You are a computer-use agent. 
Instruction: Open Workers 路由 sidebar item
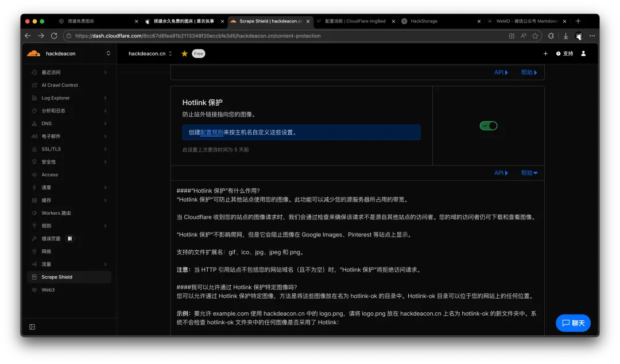(x=69, y=213)
